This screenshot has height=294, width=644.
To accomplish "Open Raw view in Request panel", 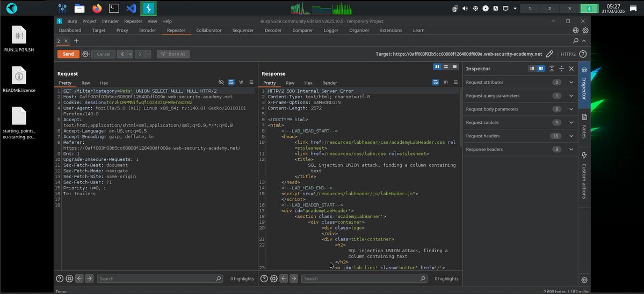I will click(85, 83).
